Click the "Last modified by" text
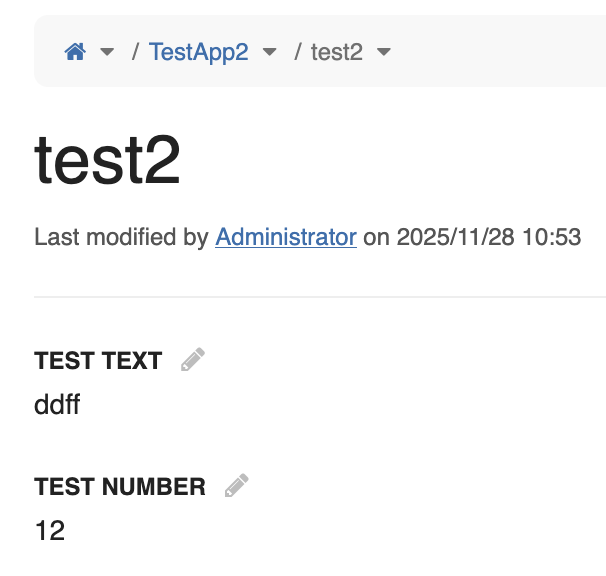606x576 pixels. [122, 238]
